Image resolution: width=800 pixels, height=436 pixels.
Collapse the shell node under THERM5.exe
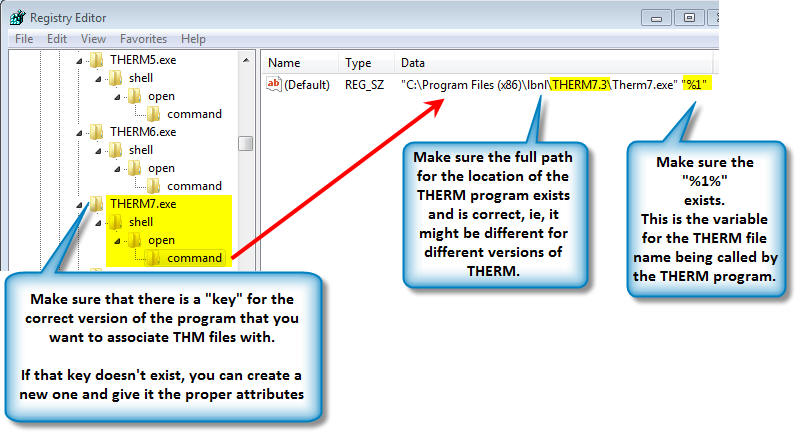[98, 79]
